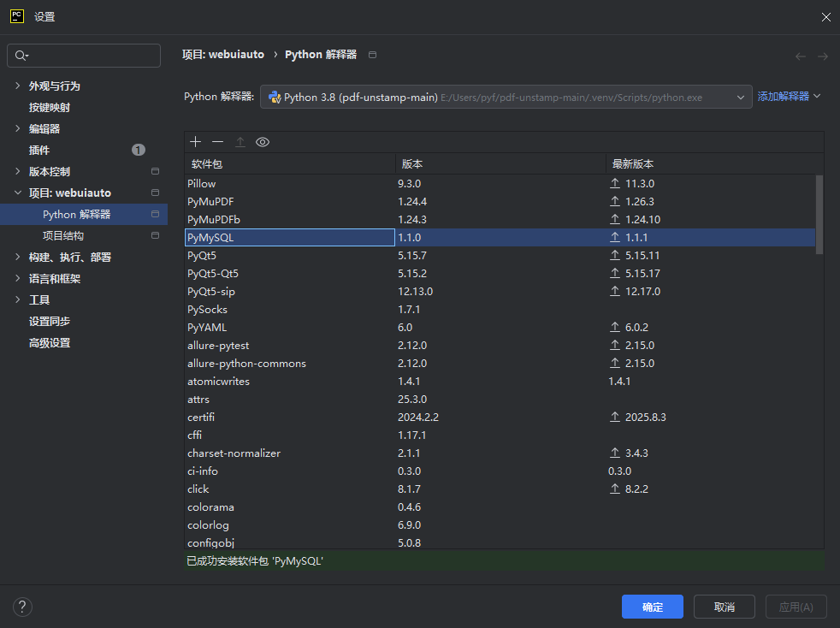
Task: Click 取消 button
Action: point(725,607)
